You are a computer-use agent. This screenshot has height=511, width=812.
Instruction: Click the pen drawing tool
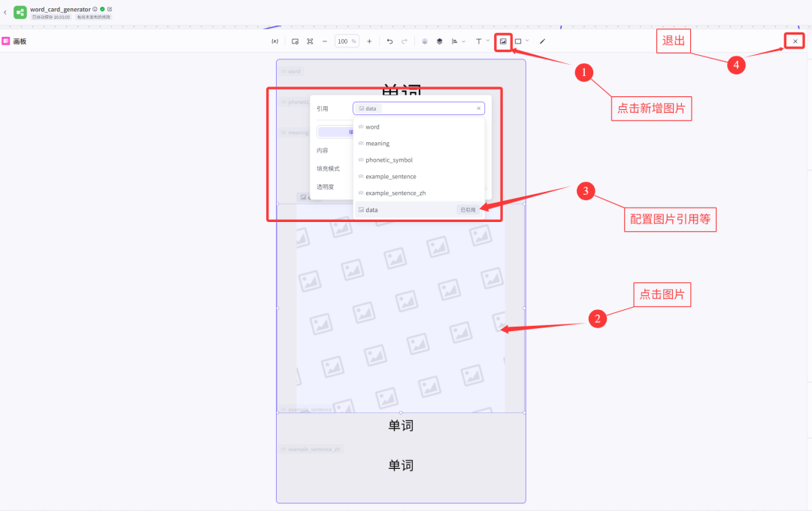point(543,41)
